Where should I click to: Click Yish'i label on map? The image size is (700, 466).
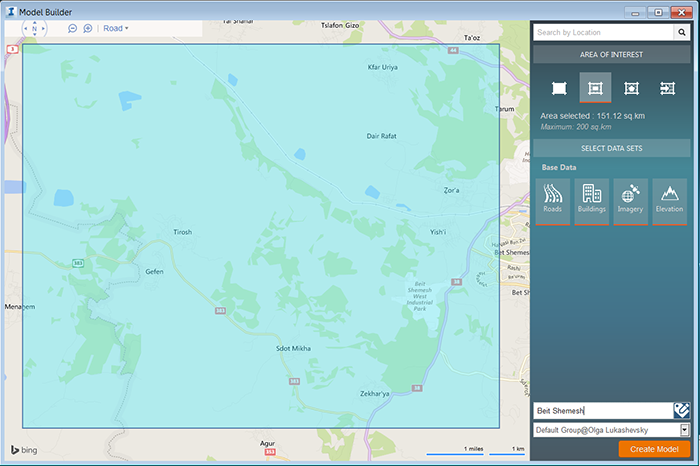coord(438,232)
